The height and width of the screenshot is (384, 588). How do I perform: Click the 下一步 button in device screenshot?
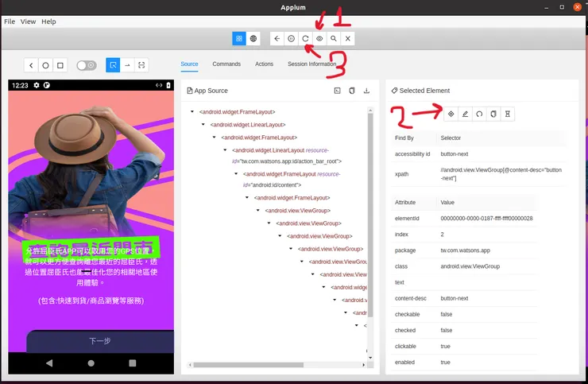[x=100, y=341]
